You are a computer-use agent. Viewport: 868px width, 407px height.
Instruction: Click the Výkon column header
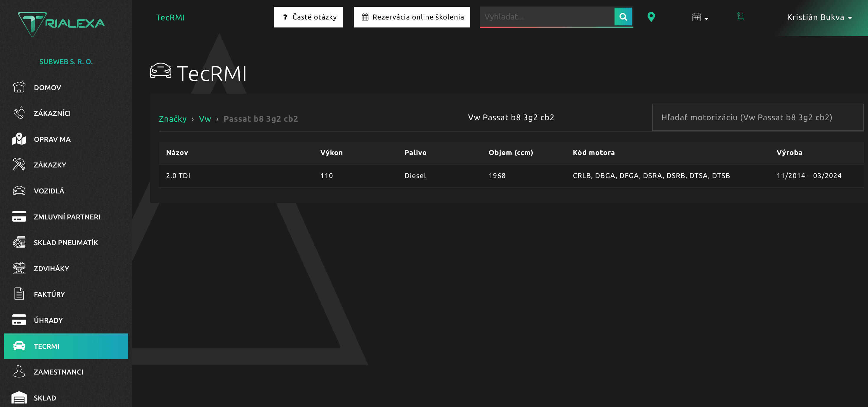[331, 153]
